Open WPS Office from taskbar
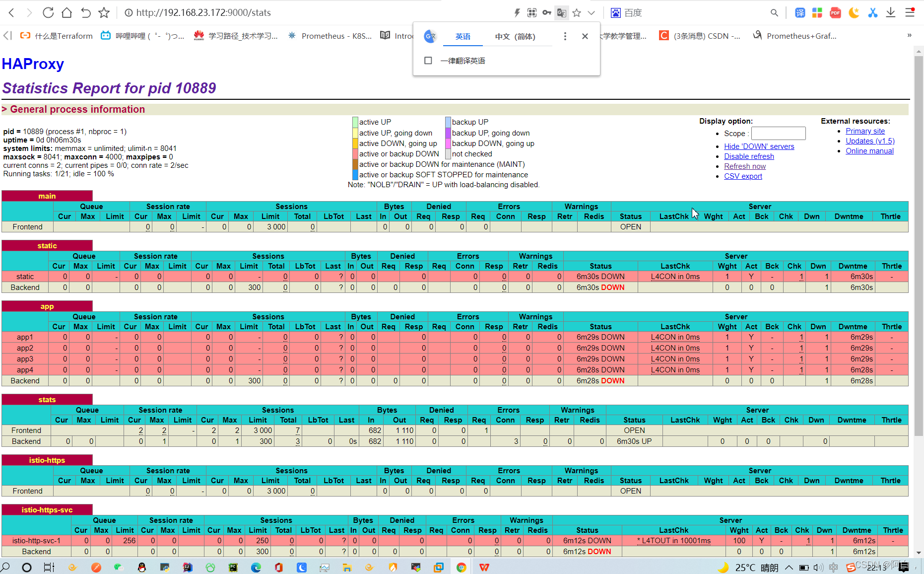 [x=484, y=567]
